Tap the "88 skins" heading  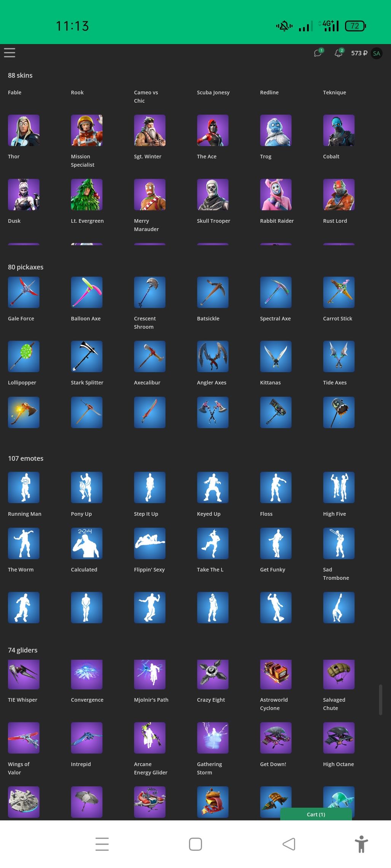click(20, 75)
